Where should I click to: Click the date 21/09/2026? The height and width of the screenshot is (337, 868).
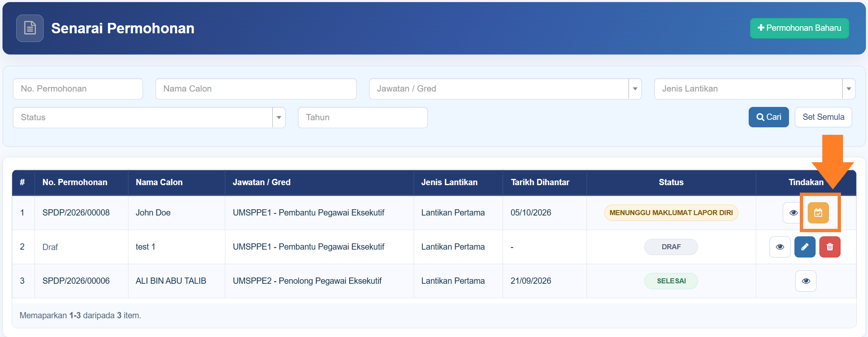pyautogui.click(x=531, y=281)
